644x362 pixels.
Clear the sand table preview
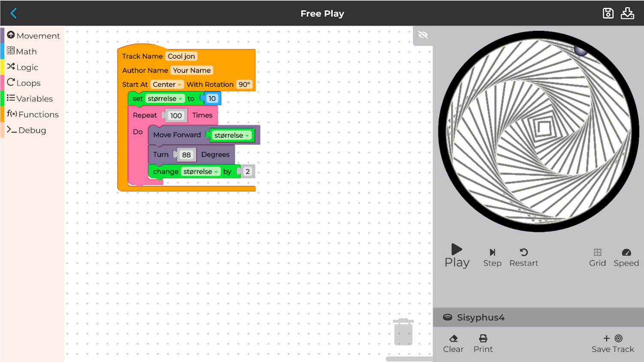(x=453, y=343)
